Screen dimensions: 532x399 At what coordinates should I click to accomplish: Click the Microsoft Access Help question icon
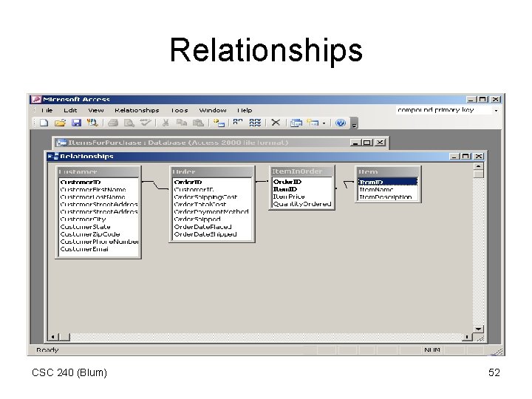341,123
